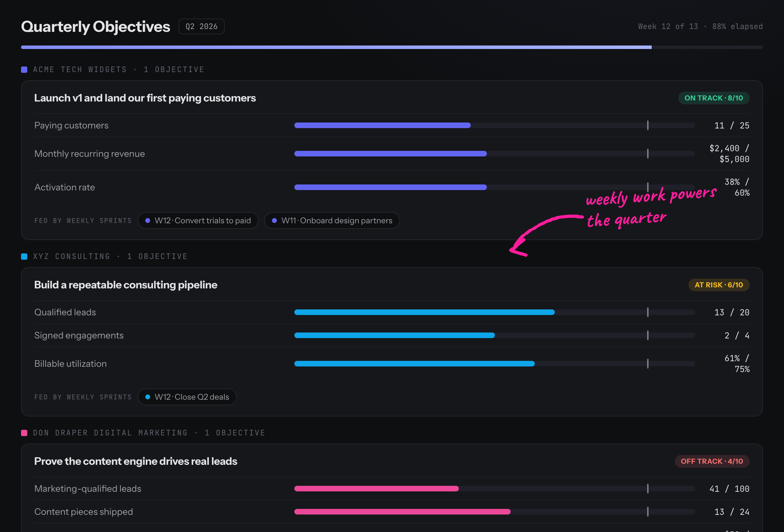Click the Signed engagements progress bar
The width and height of the screenshot is (784, 532).
pos(495,335)
